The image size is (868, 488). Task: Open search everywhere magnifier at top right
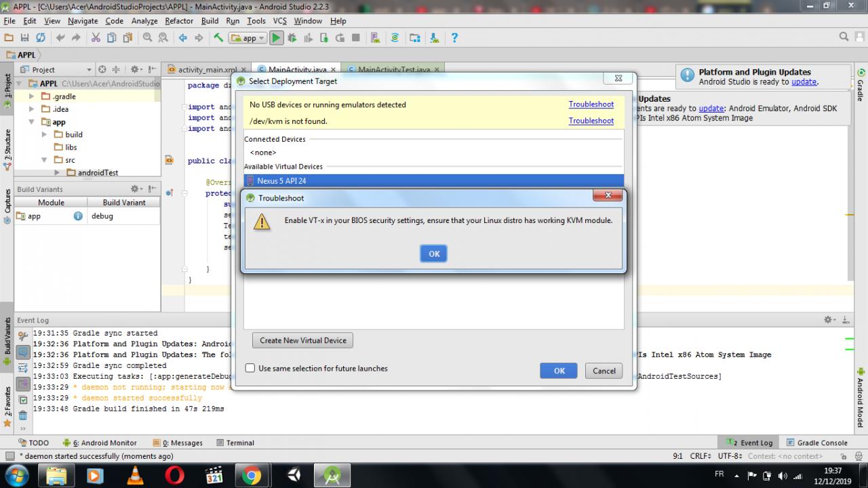click(844, 37)
